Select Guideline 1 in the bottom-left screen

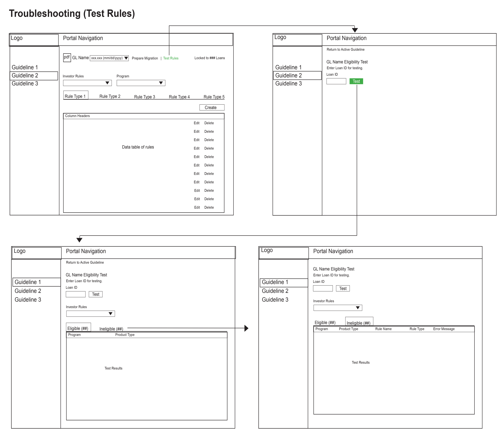37,282
